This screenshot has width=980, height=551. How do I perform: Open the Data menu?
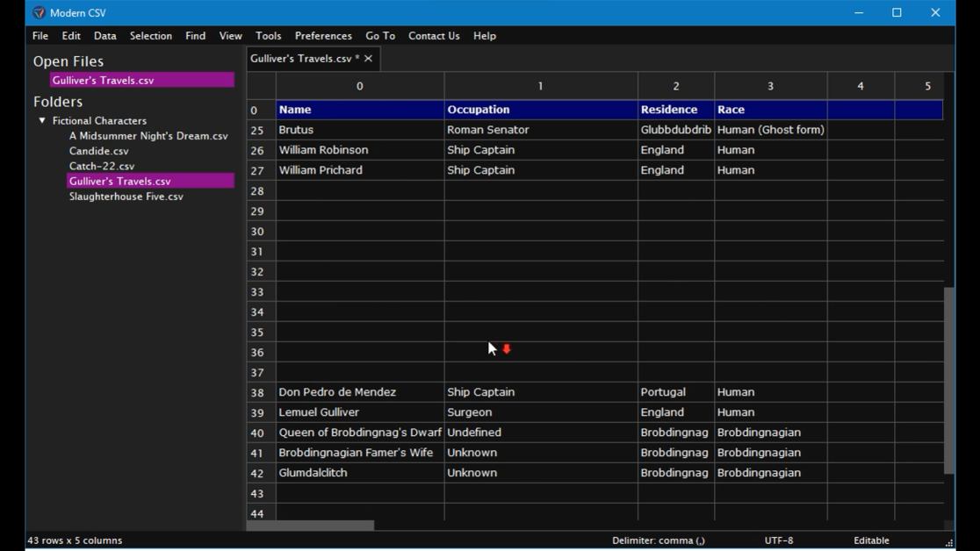tap(104, 36)
